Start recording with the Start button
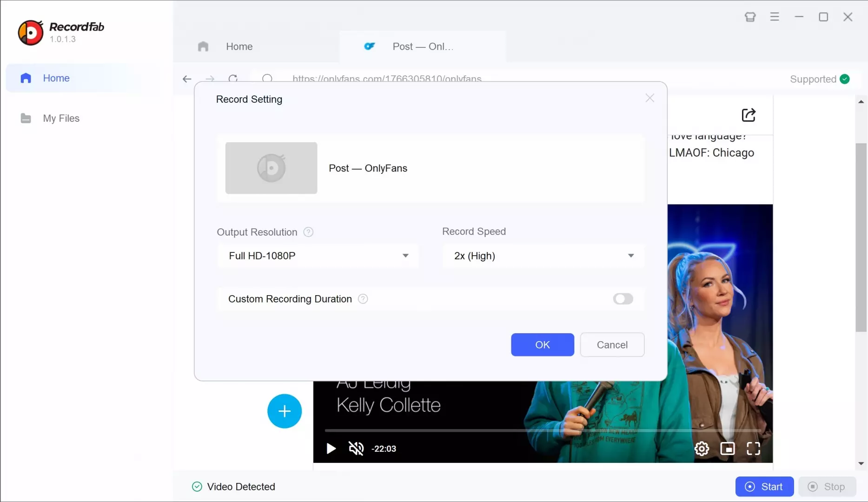The image size is (868, 502). 764,487
